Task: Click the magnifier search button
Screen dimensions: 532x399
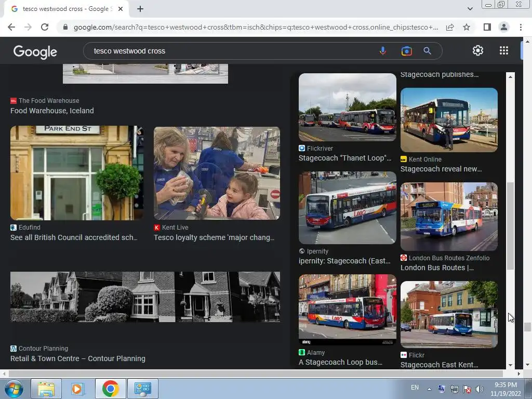Action: [427, 51]
